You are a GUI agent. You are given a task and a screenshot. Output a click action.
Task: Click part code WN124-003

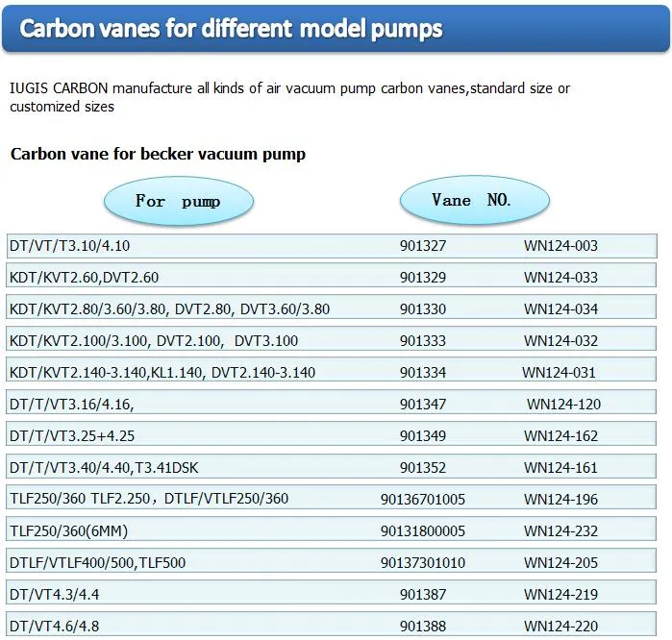point(560,246)
